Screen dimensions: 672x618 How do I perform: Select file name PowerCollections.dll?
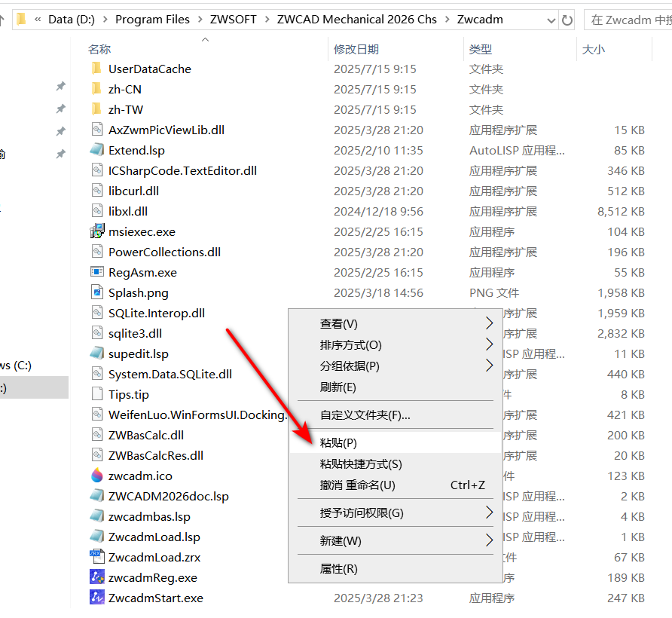tap(164, 252)
